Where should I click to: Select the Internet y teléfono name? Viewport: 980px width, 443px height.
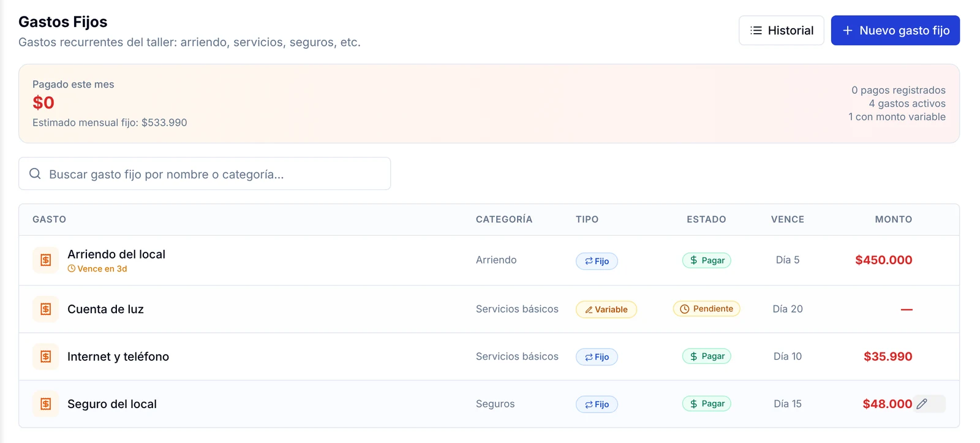[118, 357]
